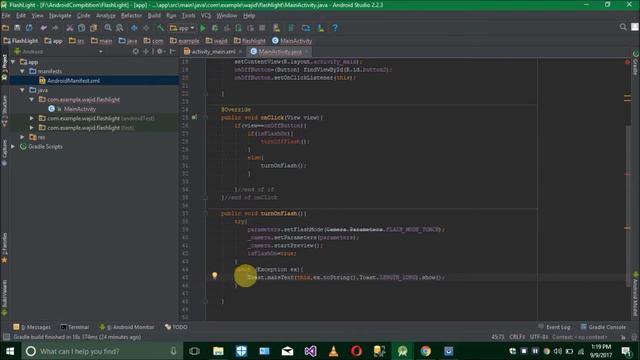Open the Navigate menu
The width and height of the screenshot is (640, 360).
pyautogui.click(x=60, y=16)
